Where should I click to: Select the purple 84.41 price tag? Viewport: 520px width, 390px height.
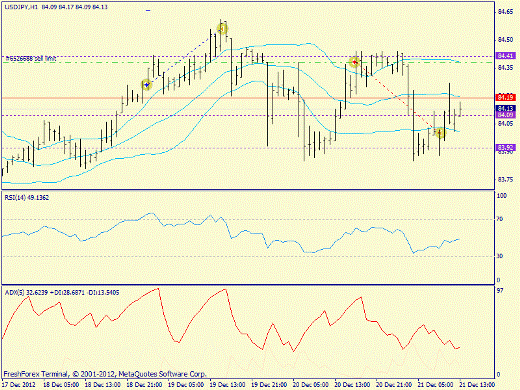tap(506, 56)
